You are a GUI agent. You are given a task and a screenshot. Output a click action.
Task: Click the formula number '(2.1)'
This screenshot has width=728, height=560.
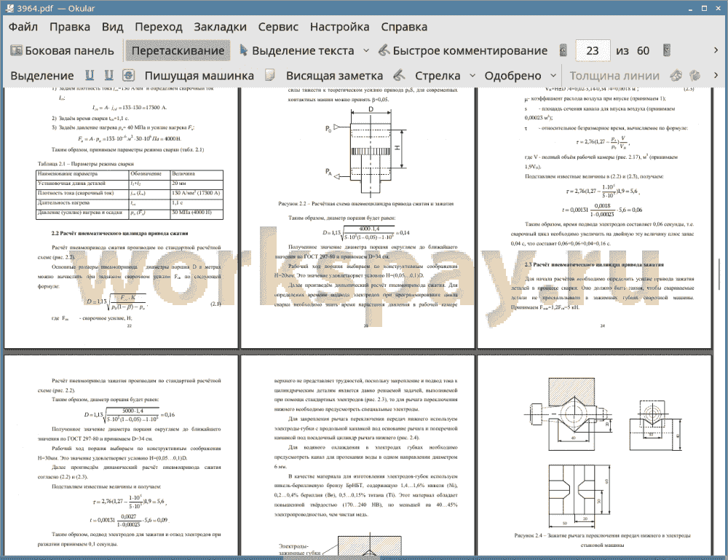(x=216, y=304)
